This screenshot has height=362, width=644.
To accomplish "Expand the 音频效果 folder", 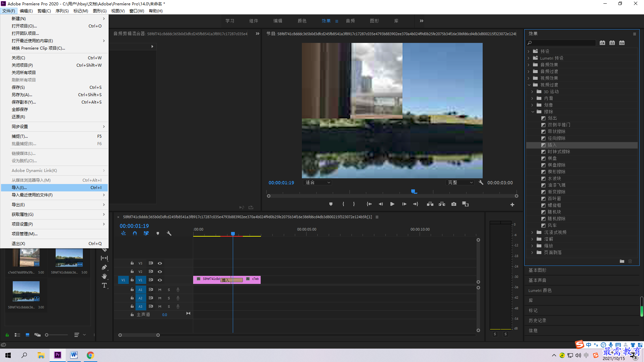I will [x=529, y=65].
